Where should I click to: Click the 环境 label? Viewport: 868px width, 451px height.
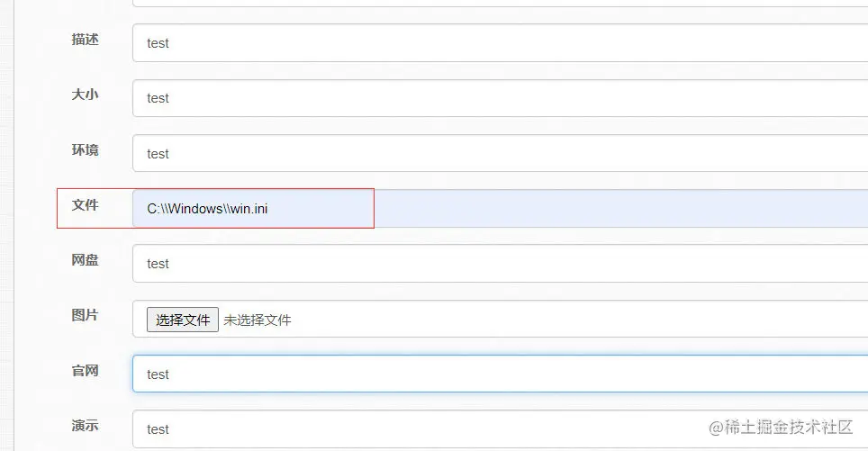[x=85, y=150]
